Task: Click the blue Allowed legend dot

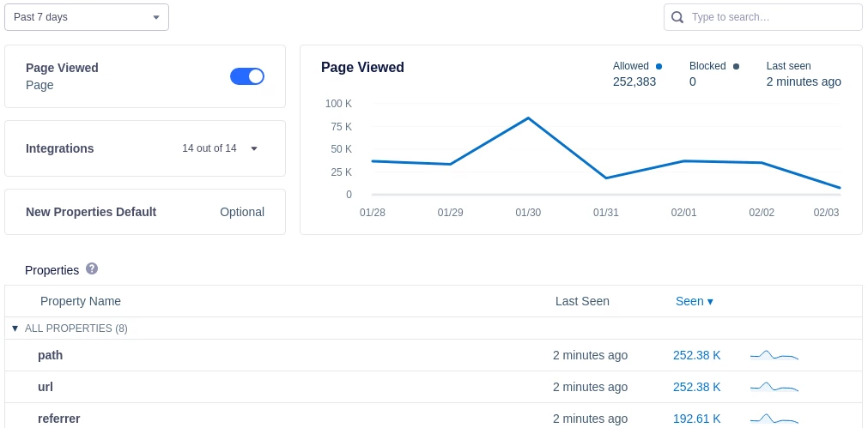Action: (659, 66)
